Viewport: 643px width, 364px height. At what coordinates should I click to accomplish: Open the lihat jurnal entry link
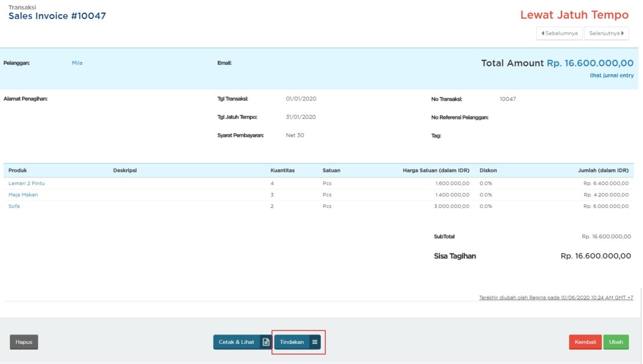click(611, 75)
